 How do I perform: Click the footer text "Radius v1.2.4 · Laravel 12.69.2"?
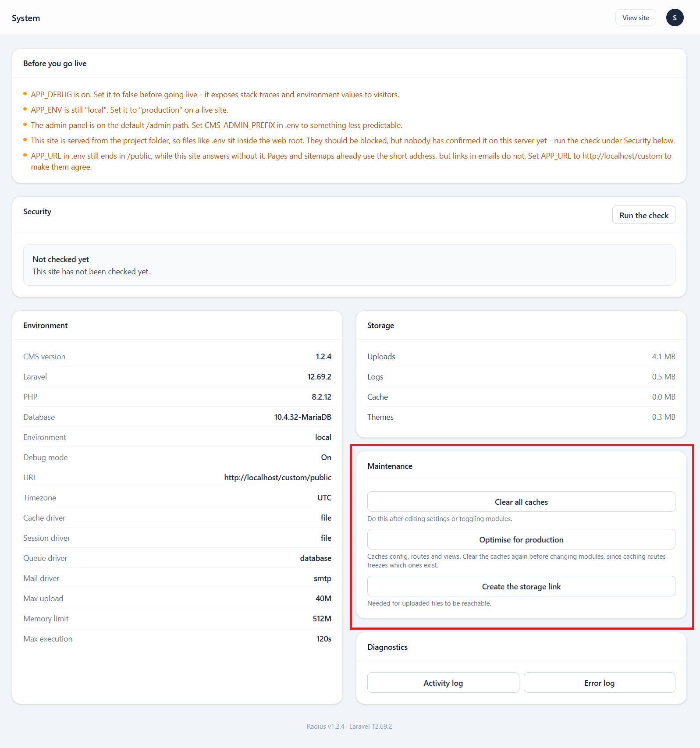(x=349, y=727)
